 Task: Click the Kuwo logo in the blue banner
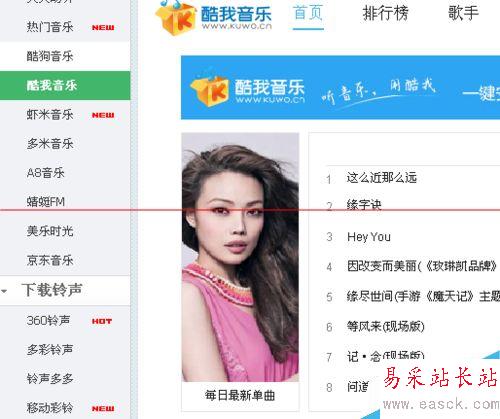[x=247, y=91]
